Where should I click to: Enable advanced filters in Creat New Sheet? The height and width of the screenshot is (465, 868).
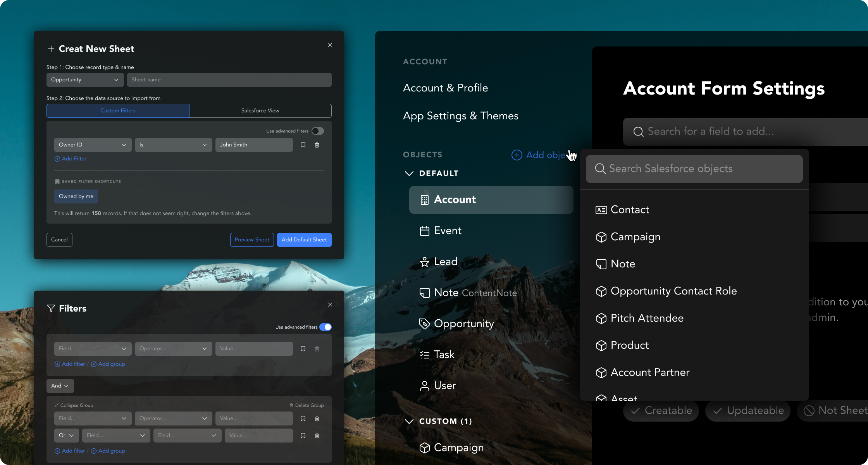pos(317,131)
